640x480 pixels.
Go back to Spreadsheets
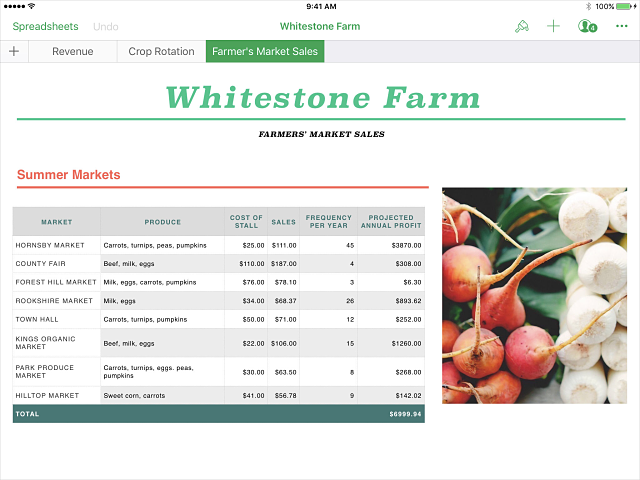pyautogui.click(x=45, y=27)
